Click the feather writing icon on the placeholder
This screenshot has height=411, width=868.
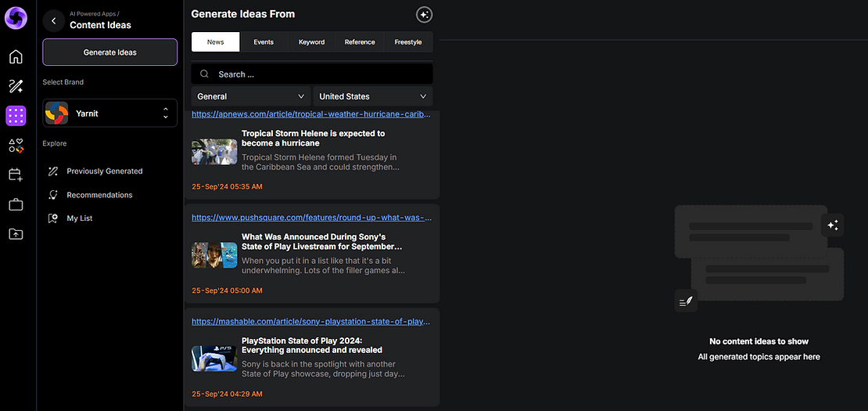pos(686,301)
